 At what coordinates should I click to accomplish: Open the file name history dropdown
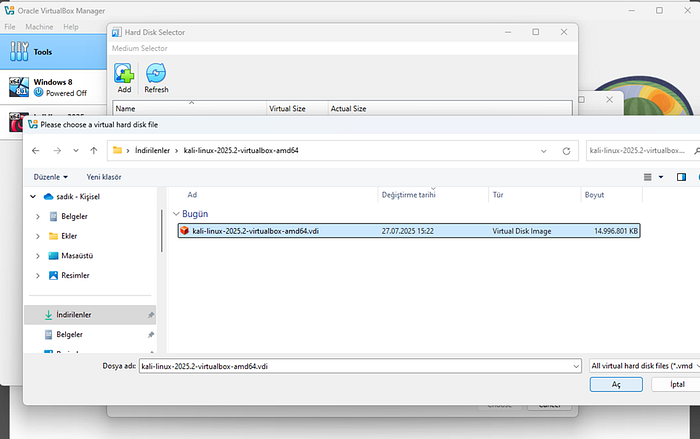pos(576,366)
